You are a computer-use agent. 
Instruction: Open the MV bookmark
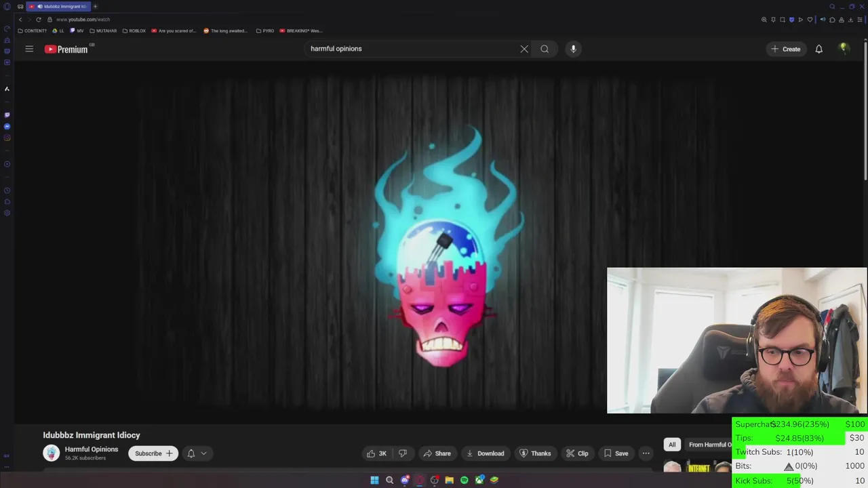click(x=77, y=30)
